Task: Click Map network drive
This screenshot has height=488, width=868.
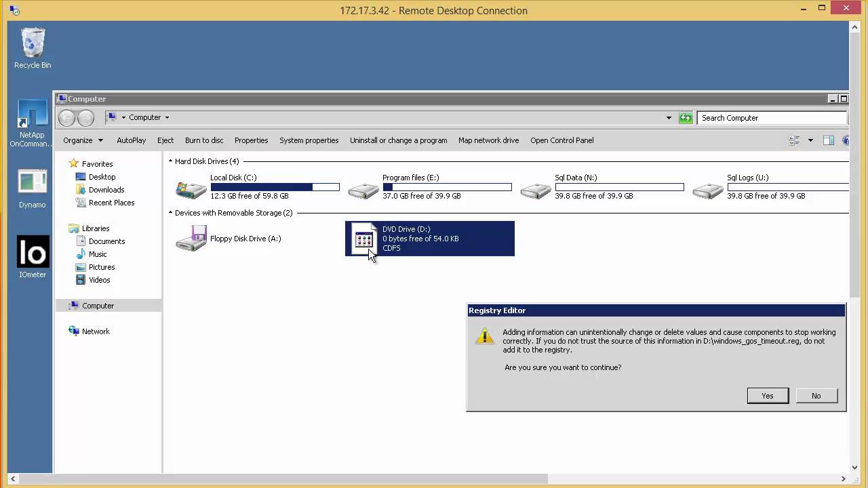Action: (488, 140)
